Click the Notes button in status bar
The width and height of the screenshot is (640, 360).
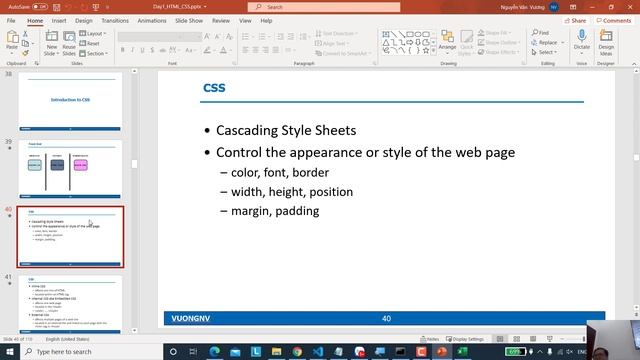pos(430,339)
